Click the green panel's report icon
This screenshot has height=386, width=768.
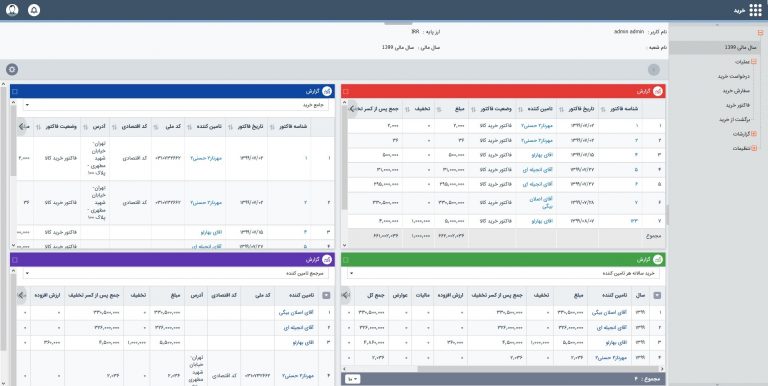point(659,260)
